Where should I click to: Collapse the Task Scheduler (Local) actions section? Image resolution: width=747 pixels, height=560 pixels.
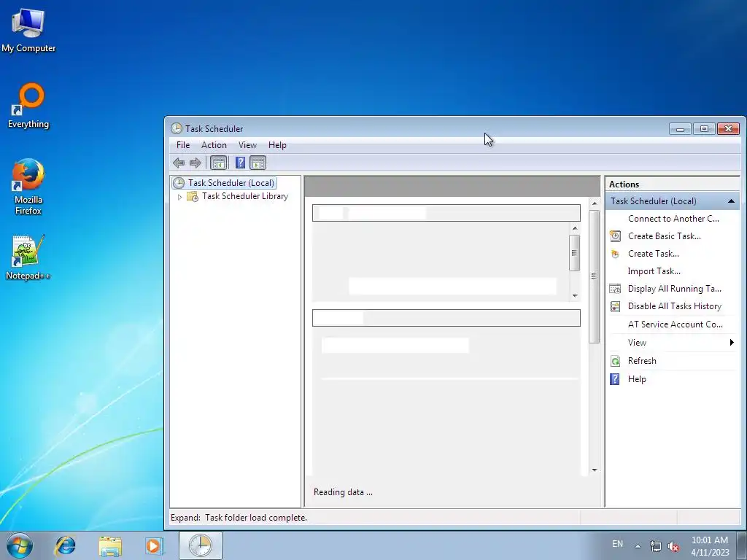click(x=731, y=201)
